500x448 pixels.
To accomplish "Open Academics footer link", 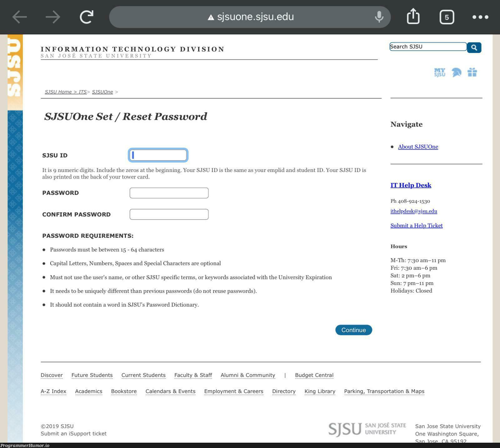I will [x=89, y=391].
